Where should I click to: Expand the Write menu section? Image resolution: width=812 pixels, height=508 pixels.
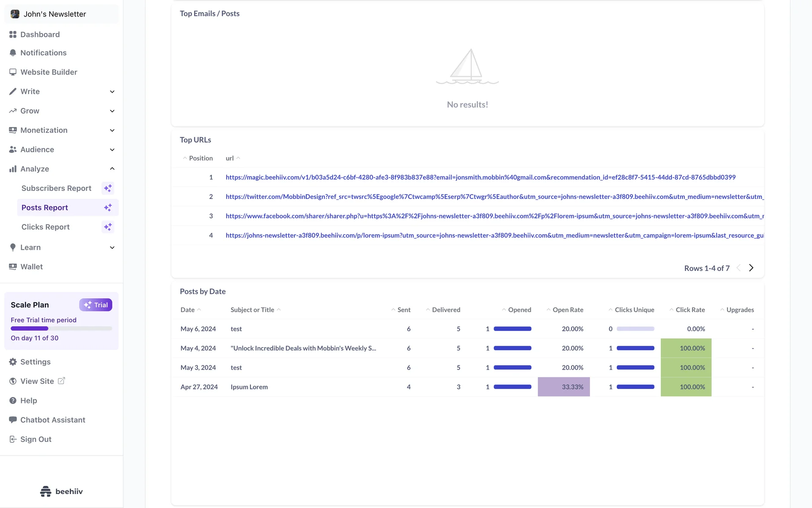(112, 91)
